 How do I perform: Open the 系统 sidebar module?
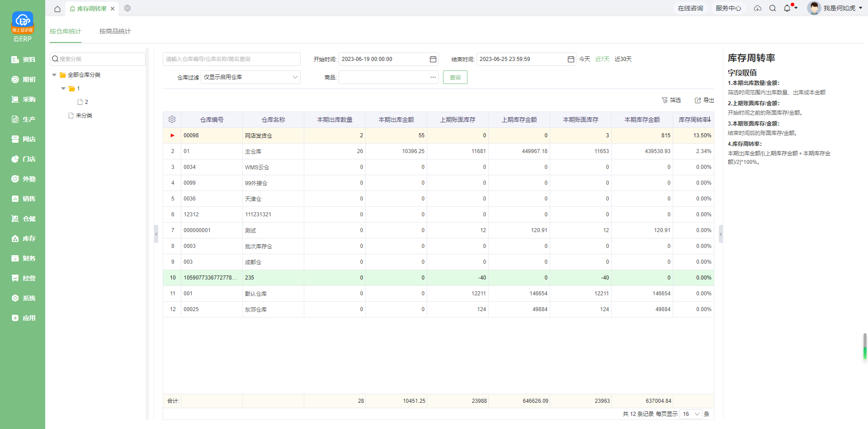23,298
